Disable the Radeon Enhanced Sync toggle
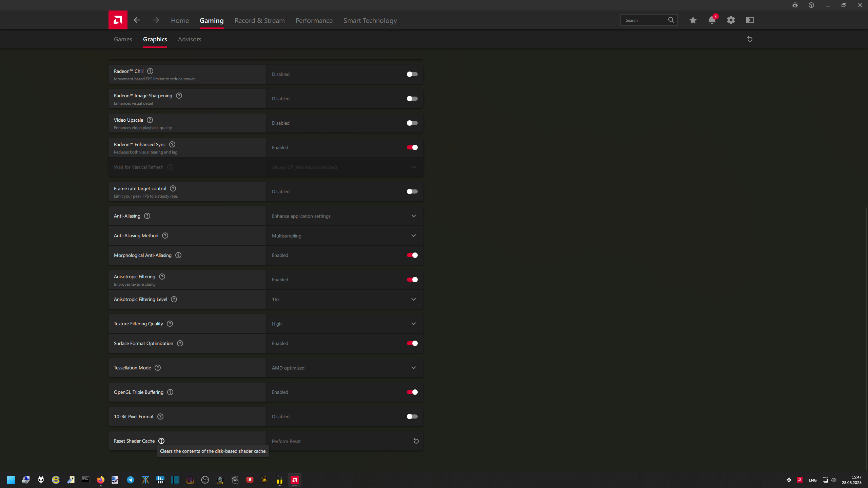 pyautogui.click(x=412, y=147)
